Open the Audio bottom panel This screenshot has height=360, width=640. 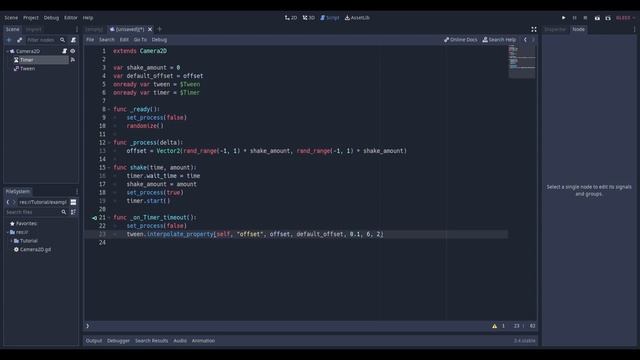(180, 341)
